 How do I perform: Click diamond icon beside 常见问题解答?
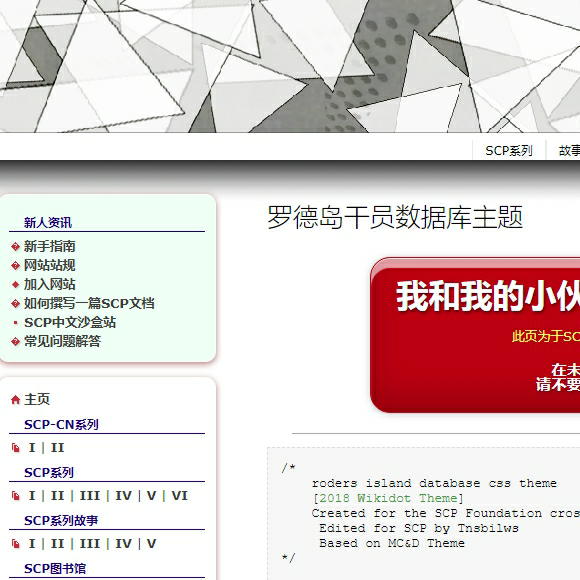click(x=15, y=341)
